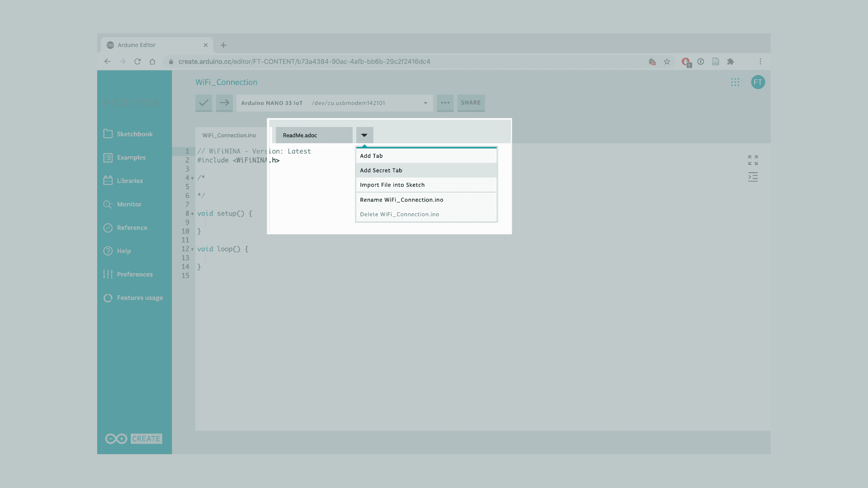This screenshot has height=488, width=868.
Task: Open Monitor from the sidebar
Action: (x=129, y=204)
